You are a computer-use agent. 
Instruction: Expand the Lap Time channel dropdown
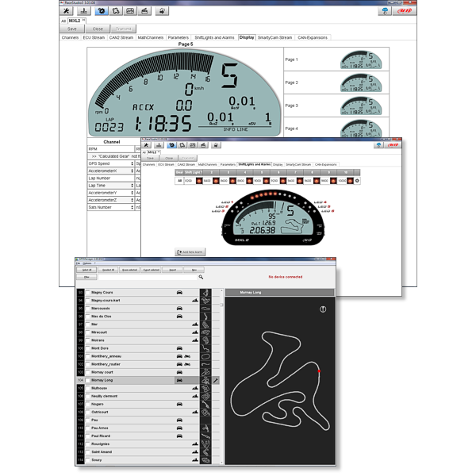click(x=130, y=186)
